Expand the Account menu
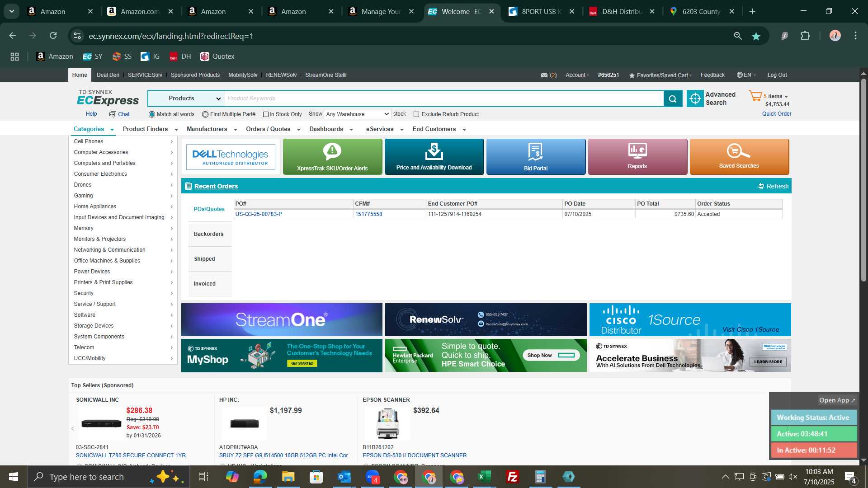The width and height of the screenshot is (868, 488). pyautogui.click(x=577, y=75)
